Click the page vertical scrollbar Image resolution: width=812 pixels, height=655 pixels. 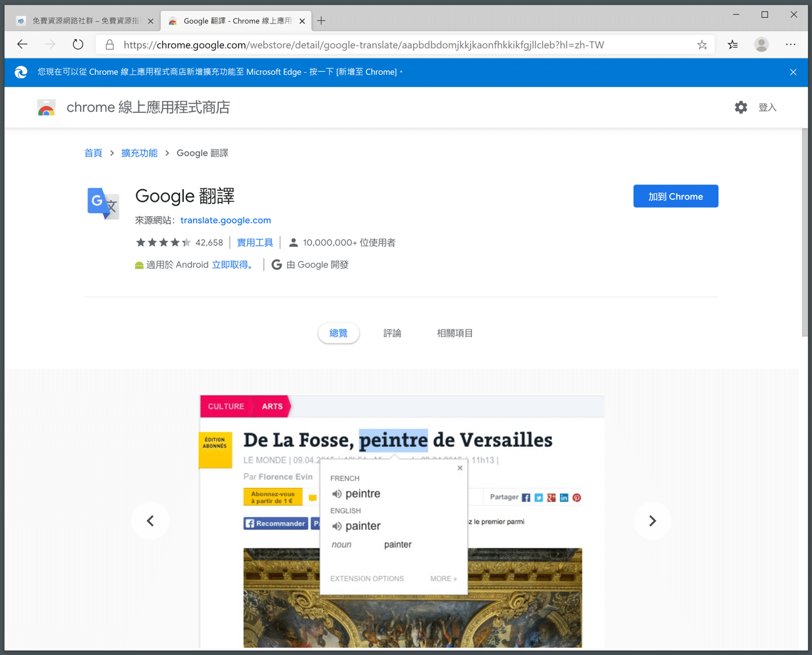click(806, 232)
